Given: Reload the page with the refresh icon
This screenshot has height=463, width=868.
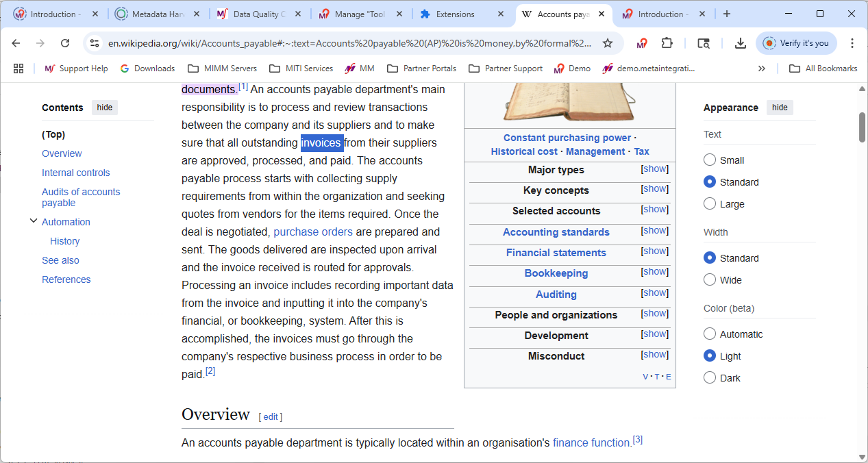Looking at the screenshot, I should click(65, 43).
